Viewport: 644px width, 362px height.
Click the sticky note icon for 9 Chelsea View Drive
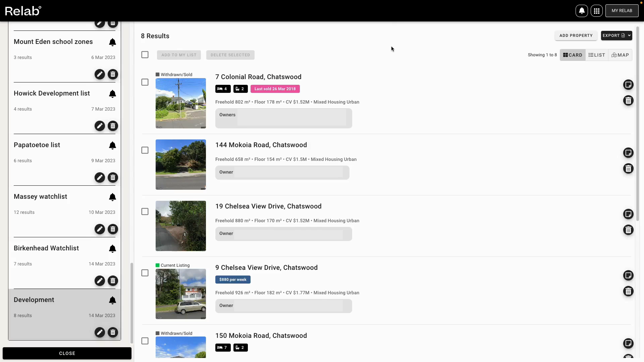click(629, 275)
